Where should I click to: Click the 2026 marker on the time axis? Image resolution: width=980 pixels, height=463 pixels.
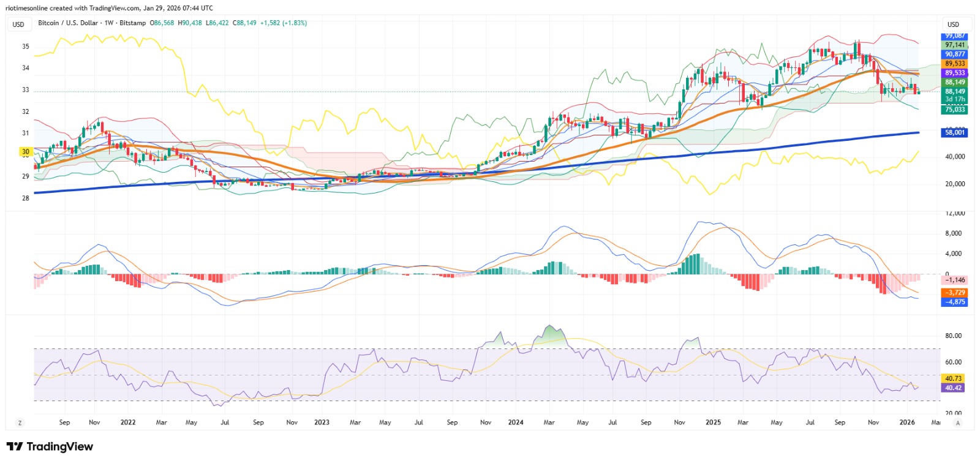tap(907, 423)
